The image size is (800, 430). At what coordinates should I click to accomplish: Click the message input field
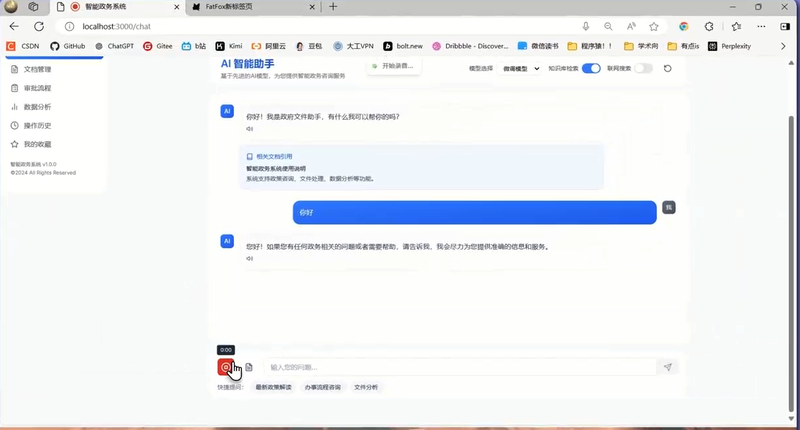pyautogui.click(x=460, y=367)
